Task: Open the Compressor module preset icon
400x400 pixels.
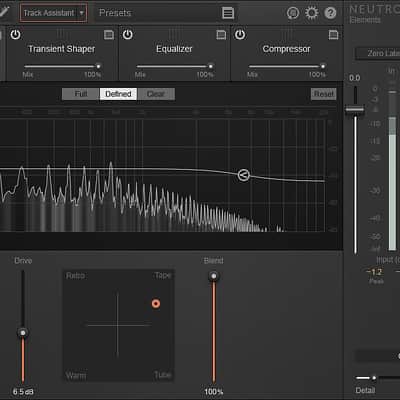Action: pos(333,35)
